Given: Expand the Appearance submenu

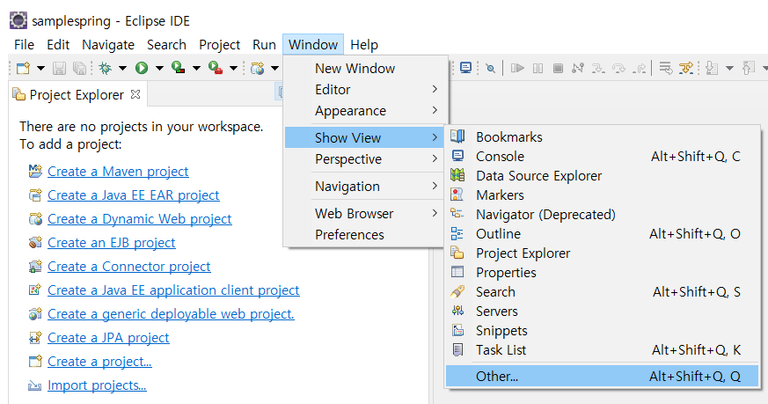Looking at the screenshot, I should pos(365,111).
